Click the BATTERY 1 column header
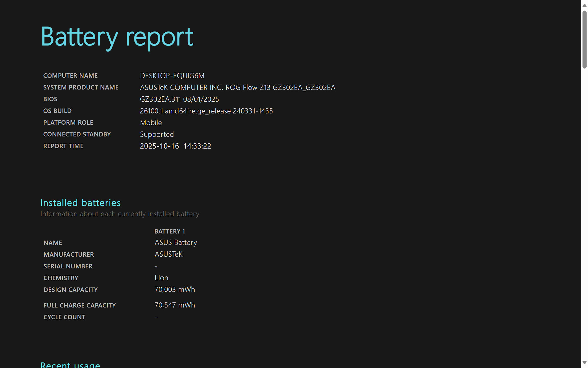The image size is (588, 368). tap(169, 231)
